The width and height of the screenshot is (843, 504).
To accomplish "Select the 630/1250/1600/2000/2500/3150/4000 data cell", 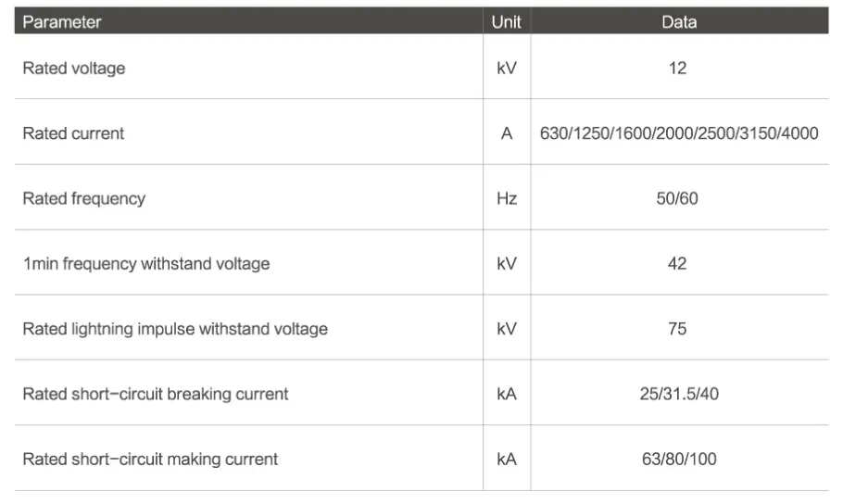I will pos(679,133).
